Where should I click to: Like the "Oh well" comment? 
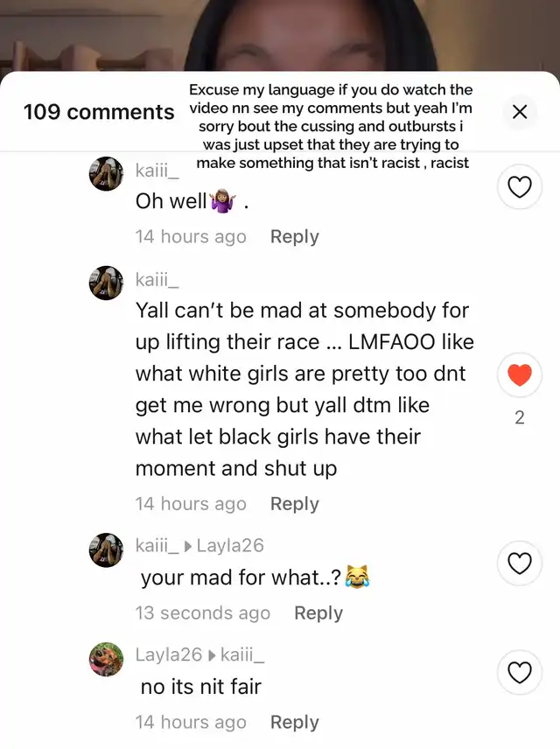tap(520, 186)
